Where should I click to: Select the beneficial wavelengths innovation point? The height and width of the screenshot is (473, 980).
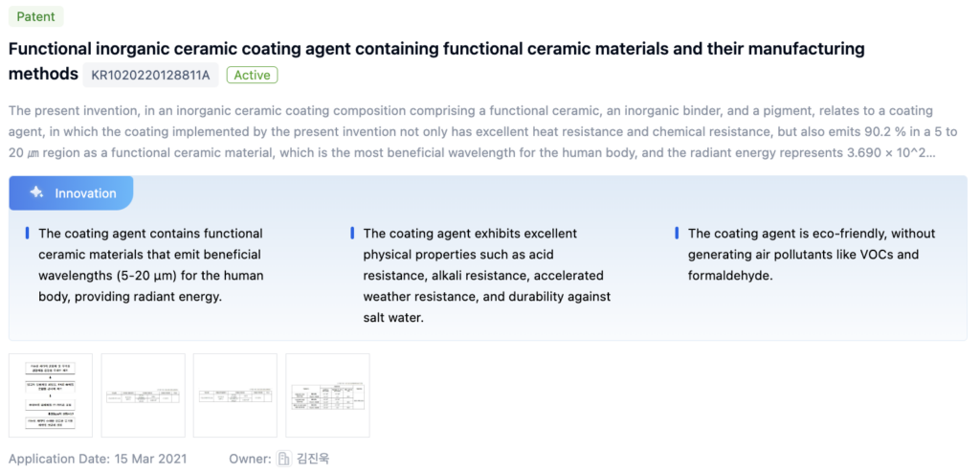[x=150, y=264]
